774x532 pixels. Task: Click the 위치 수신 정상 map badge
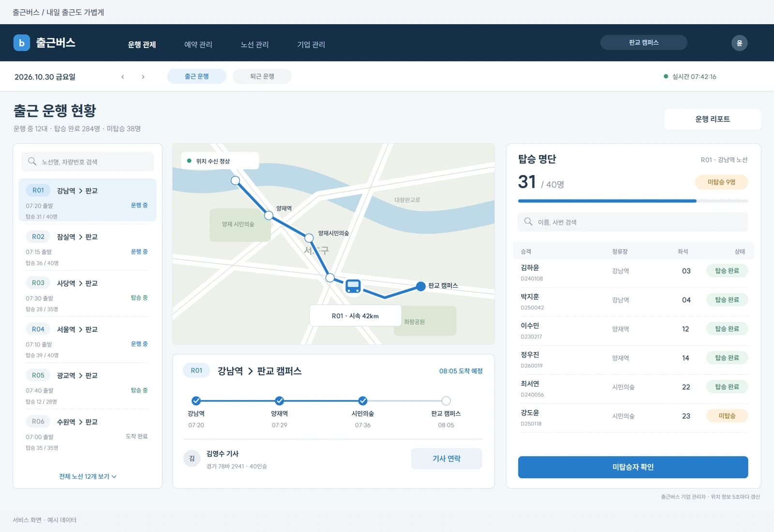[220, 161]
